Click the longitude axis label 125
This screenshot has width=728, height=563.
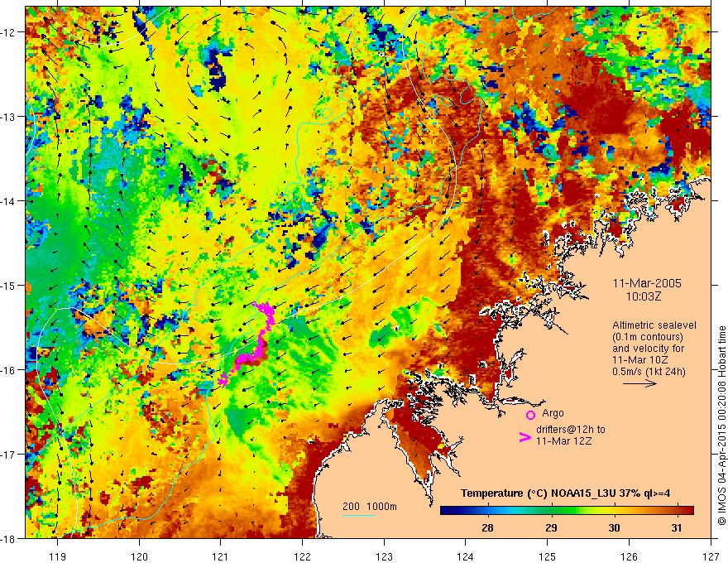[548, 556]
